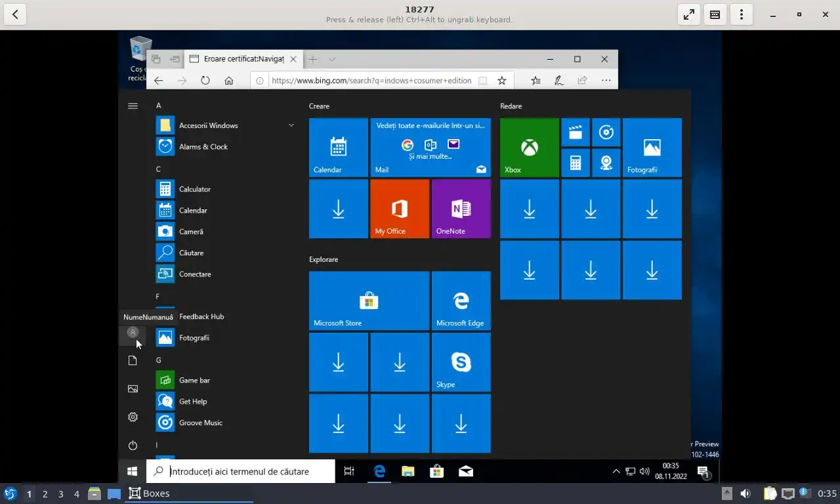
Task: Launch the Cameră app
Action: tap(224, 232)
